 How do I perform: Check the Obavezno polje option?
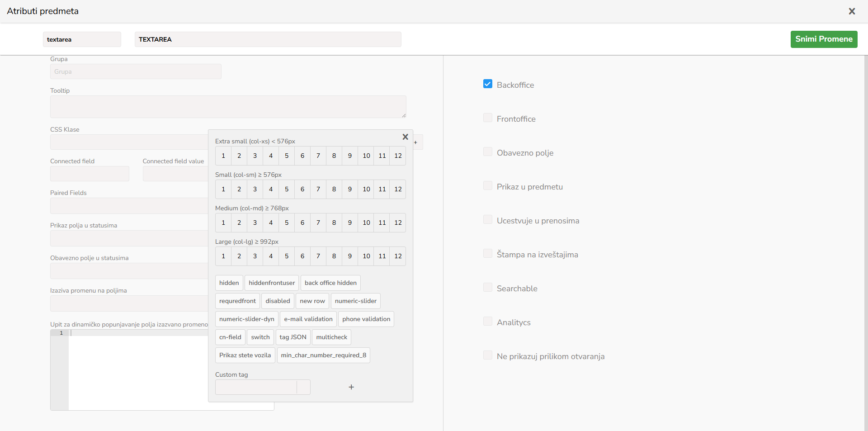488,152
